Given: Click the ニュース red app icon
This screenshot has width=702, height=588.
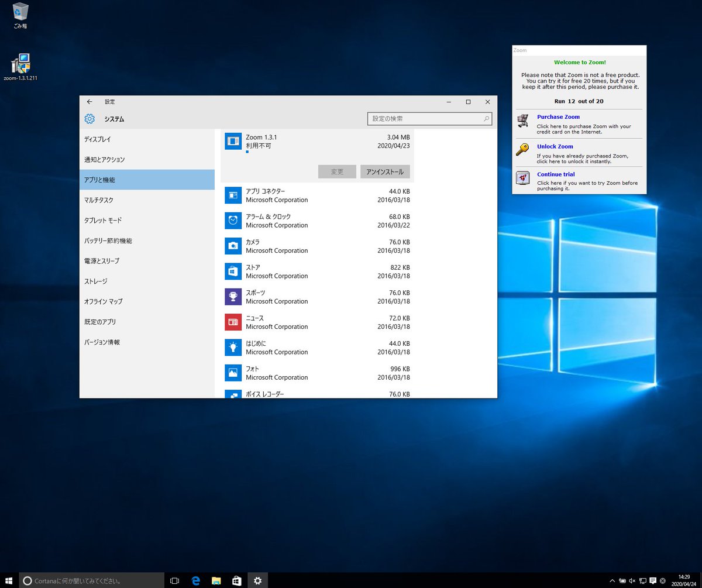Looking at the screenshot, I should [x=233, y=322].
